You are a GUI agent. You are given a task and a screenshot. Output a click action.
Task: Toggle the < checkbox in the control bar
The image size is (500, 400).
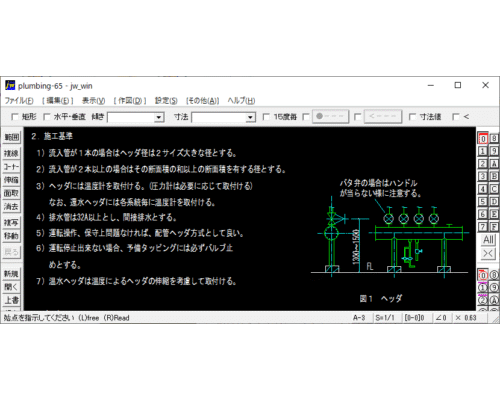coord(455,117)
